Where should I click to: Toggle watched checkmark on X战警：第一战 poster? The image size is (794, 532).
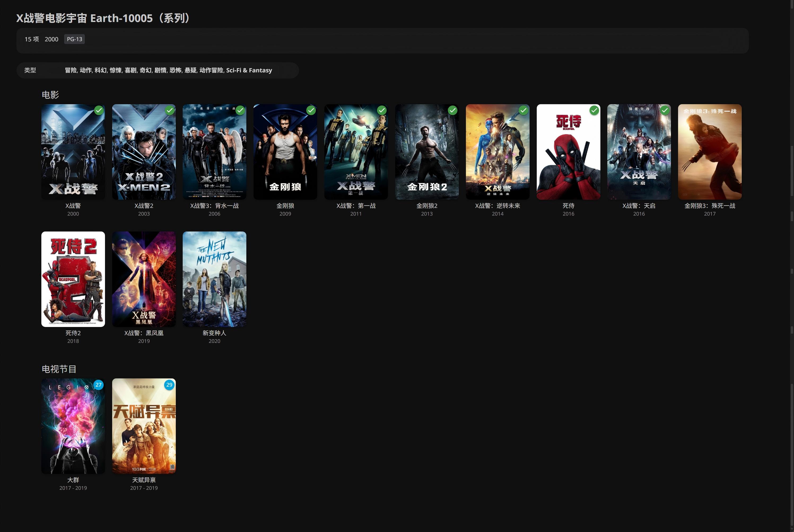382,110
